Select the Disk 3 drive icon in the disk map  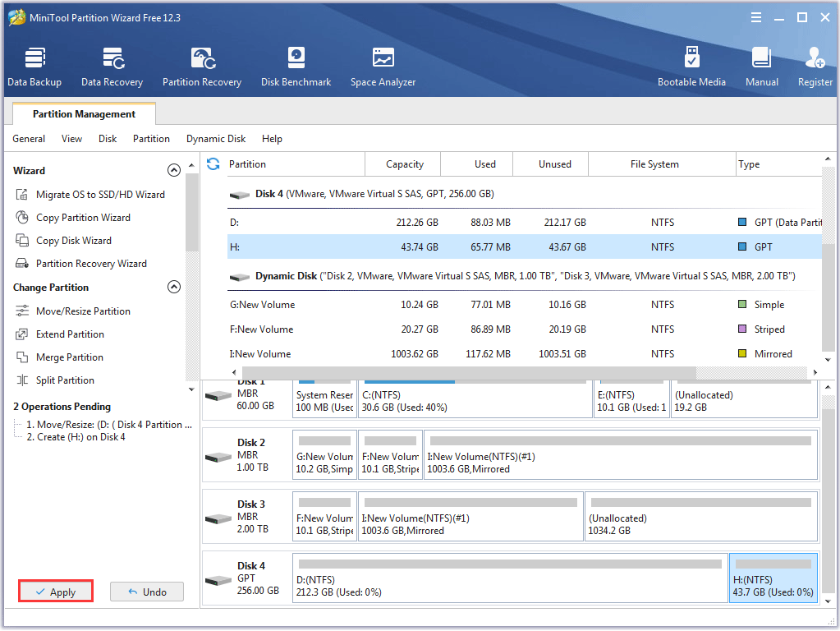218,518
